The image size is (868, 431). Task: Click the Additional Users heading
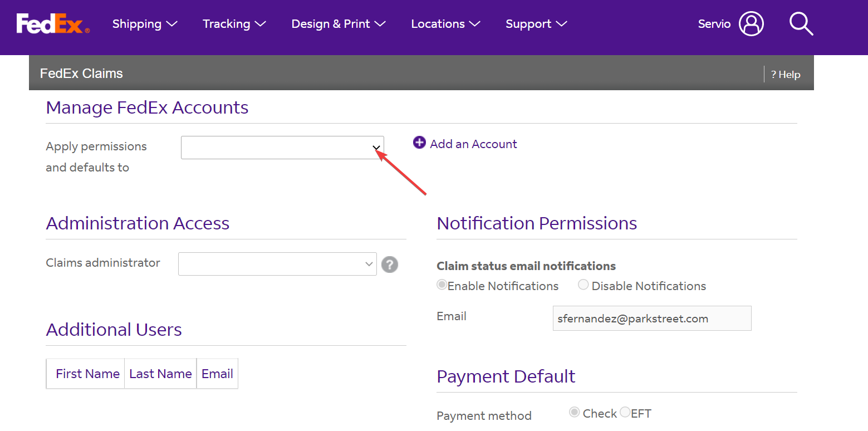click(114, 330)
